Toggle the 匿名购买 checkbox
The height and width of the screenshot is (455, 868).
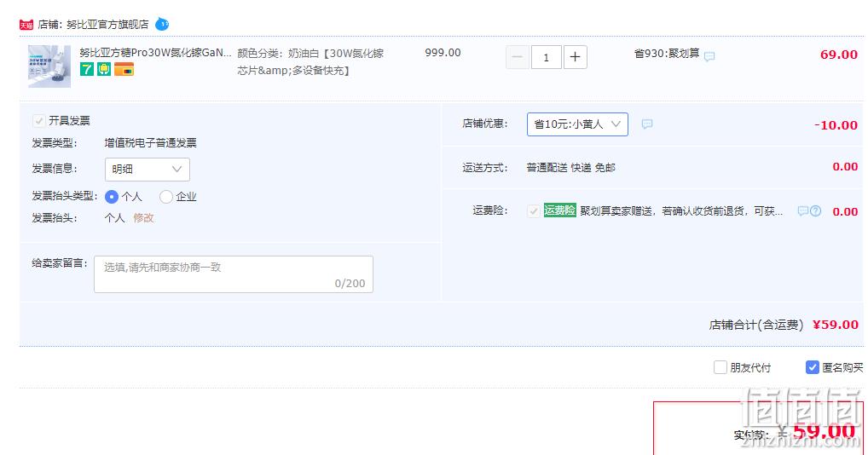click(x=812, y=367)
